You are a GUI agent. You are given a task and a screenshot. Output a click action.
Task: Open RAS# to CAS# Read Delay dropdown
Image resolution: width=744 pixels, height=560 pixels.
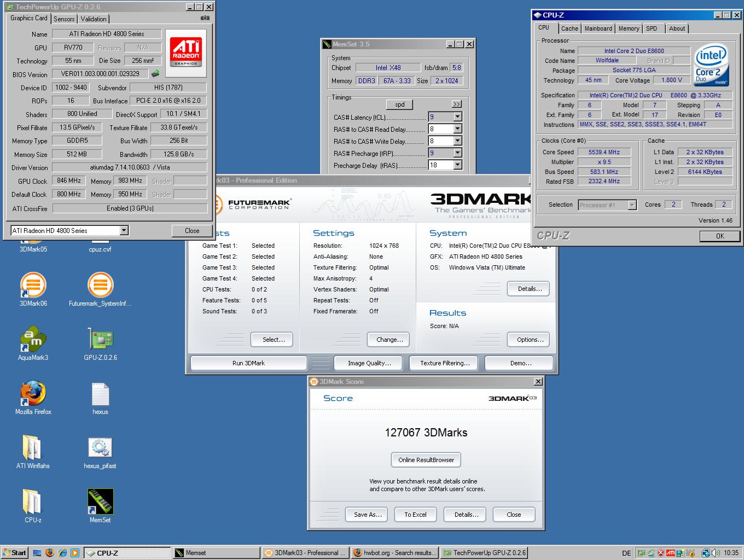(458, 129)
